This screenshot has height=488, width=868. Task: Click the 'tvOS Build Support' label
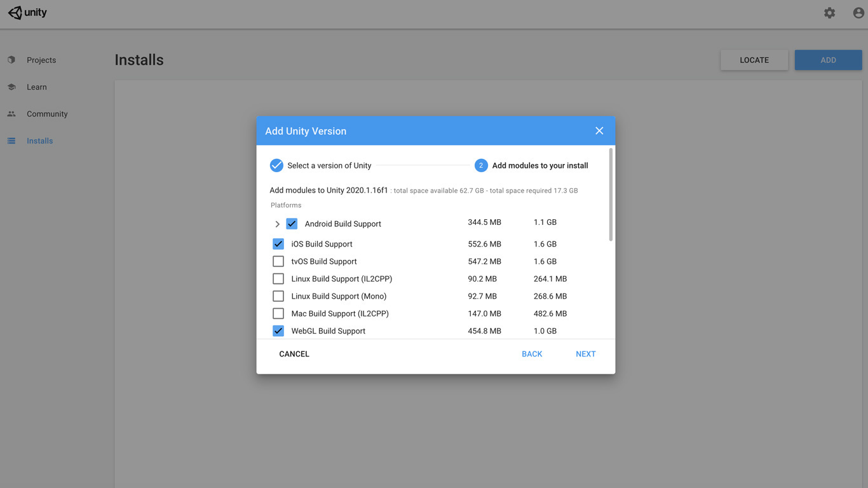(x=324, y=261)
